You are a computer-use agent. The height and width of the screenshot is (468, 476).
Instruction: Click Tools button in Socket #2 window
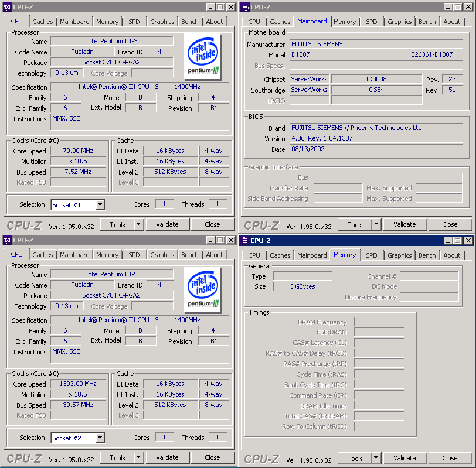click(117, 457)
